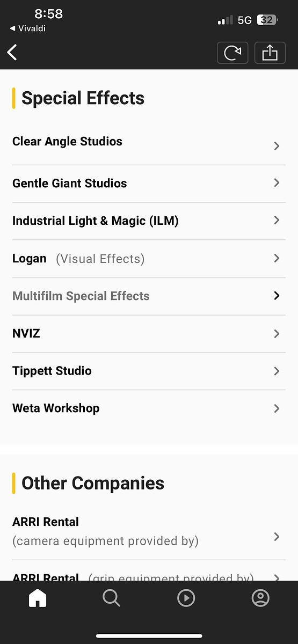Expand chevron beside Weta Workshop

coord(277,408)
